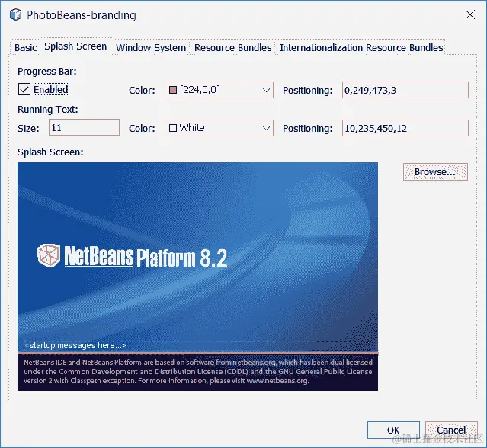Image resolution: width=487 pixels, height=448 pixels.
Task: Click the 'Splash Screen:' label
Action: coord(50,152)
